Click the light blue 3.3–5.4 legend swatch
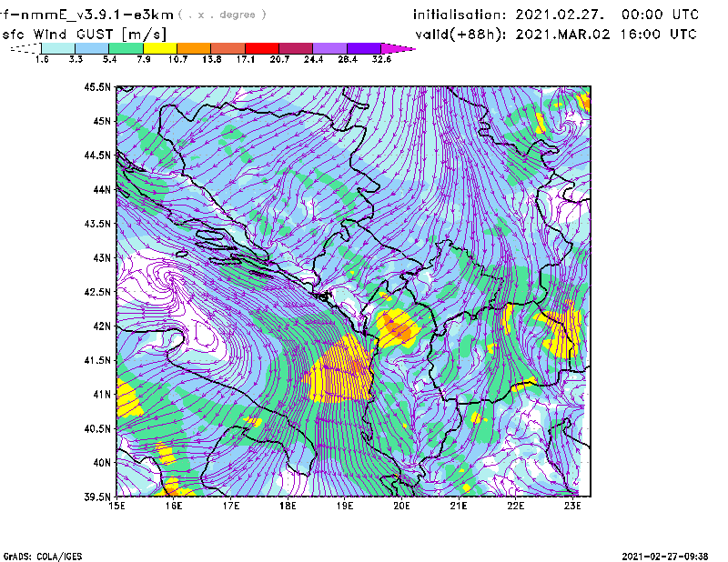This screenshot has height=562, width=728. (92, 48)
